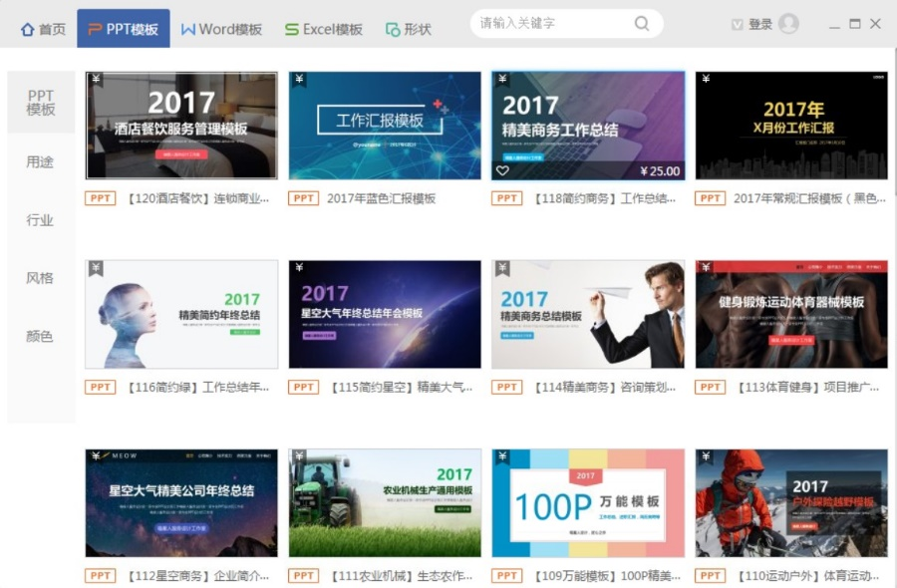Click the ¥ badge on 健身锻炼 thumbnail
This screenshot has width=897, height=588.
tap(706, 269)
